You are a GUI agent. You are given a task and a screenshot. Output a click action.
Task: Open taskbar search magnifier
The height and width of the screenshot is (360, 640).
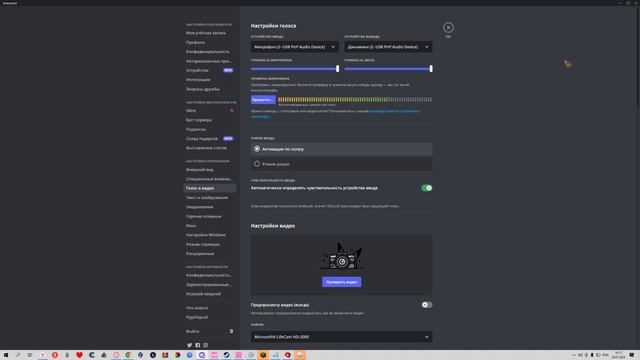pyautogui.click(x=18, y=355)
